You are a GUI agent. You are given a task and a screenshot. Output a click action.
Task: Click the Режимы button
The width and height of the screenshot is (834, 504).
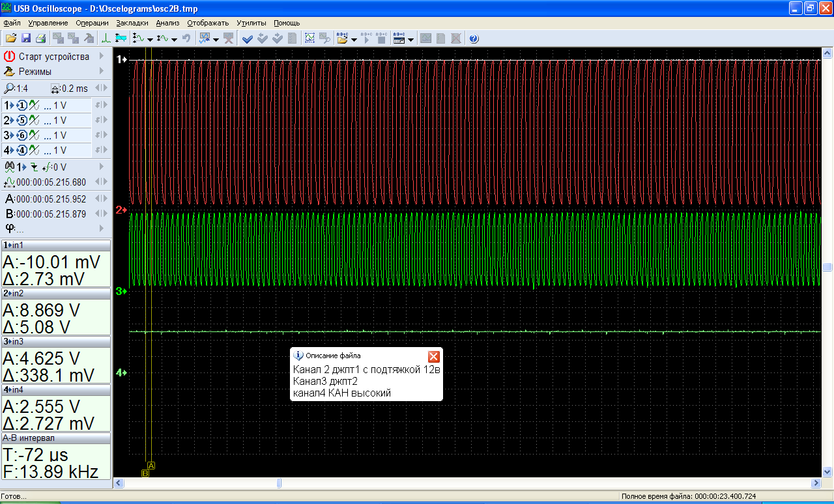point(35,72)
